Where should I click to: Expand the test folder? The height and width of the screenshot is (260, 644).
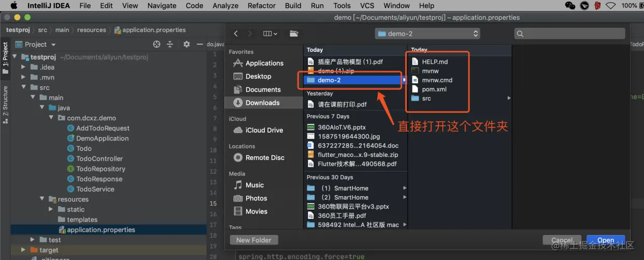tap(33, 240)
